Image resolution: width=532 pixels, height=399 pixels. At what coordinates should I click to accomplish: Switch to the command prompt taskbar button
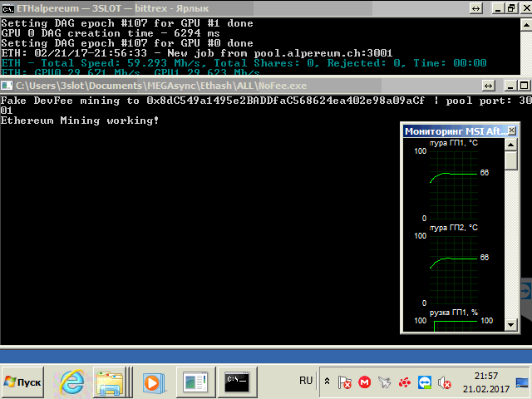238,382
